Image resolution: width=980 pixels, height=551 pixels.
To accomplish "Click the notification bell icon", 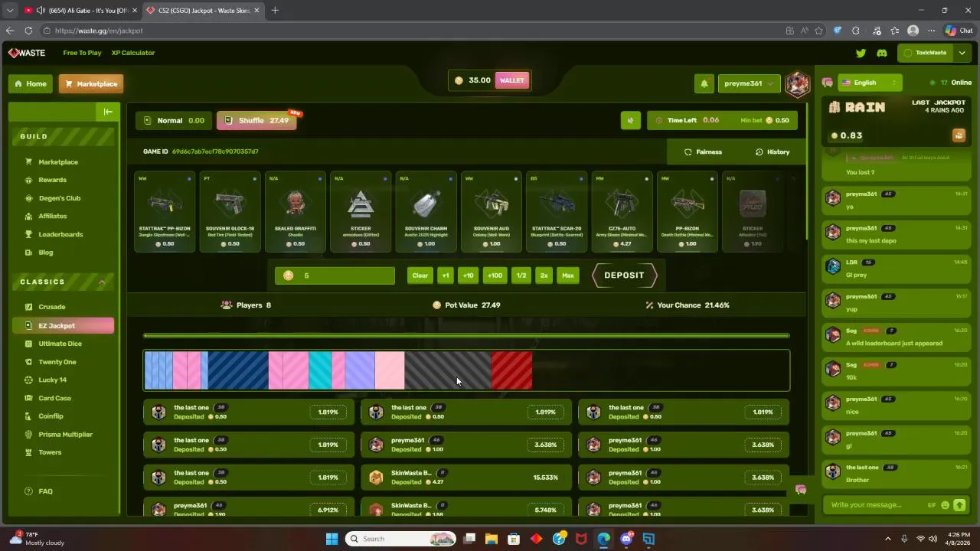I will (x=704, y=83).
